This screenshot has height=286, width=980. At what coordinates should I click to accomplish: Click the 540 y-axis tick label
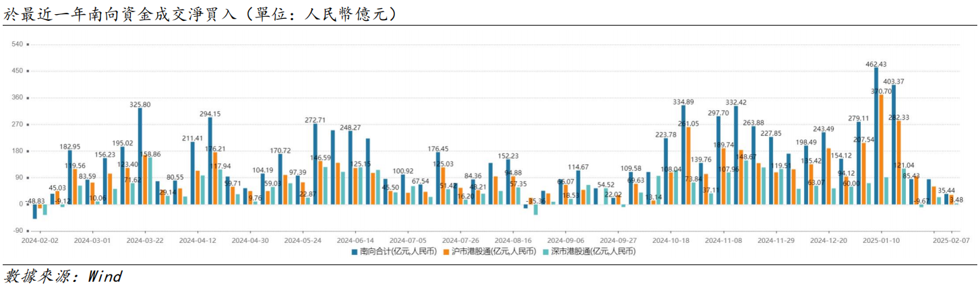[18, 44]
